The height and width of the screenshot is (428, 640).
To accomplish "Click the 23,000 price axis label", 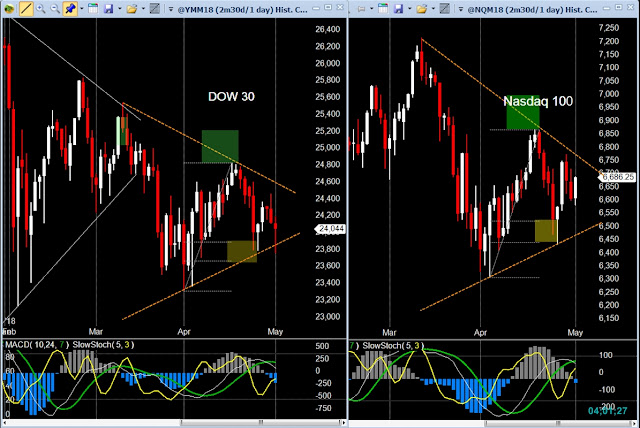I will (327, 316).
